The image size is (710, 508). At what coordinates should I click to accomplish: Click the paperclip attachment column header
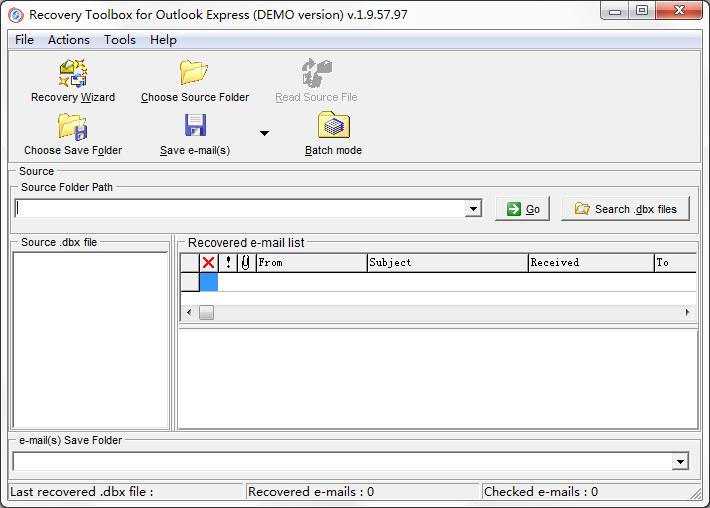pos(245,262)
